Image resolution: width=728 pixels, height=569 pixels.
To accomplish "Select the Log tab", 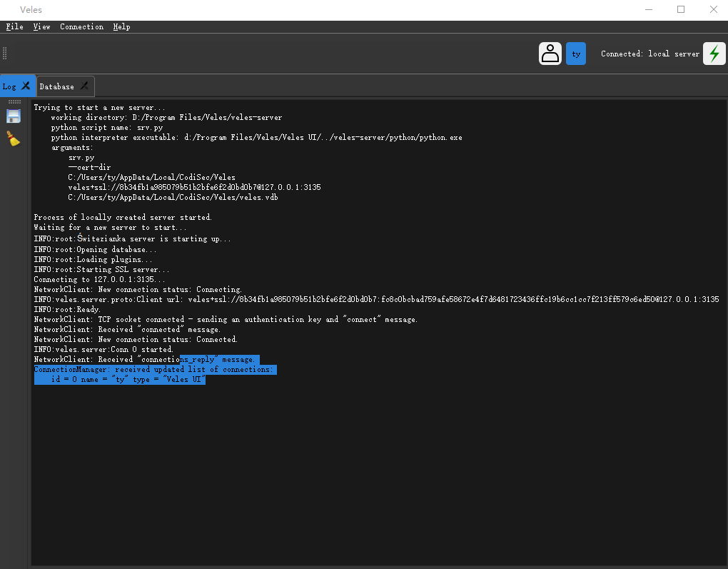I will (x=9, y=86).
